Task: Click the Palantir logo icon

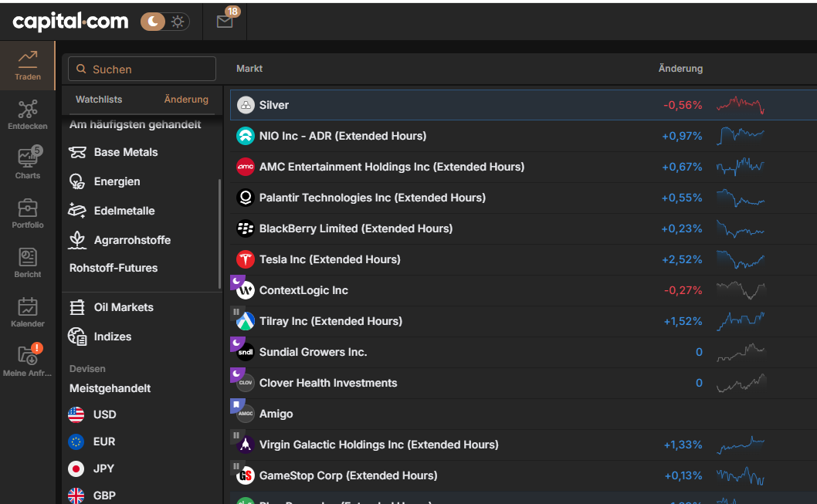Action: point(246,198)
